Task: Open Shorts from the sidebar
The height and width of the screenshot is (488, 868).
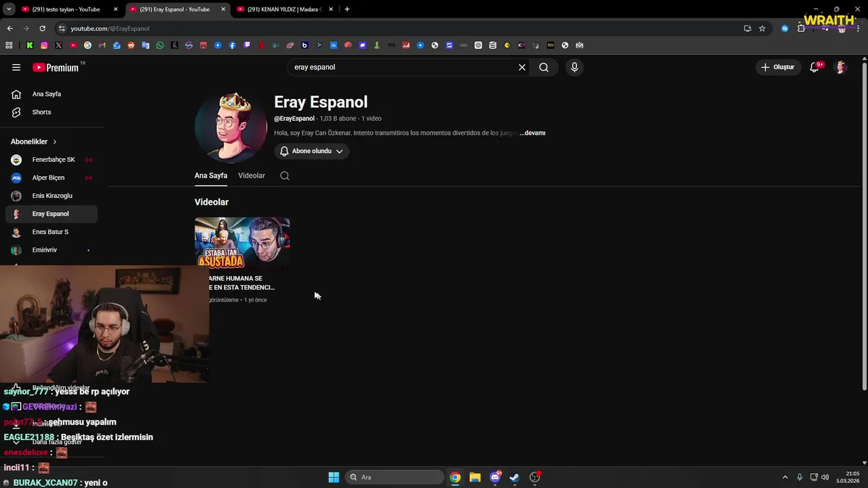Action: coord(52,112)
